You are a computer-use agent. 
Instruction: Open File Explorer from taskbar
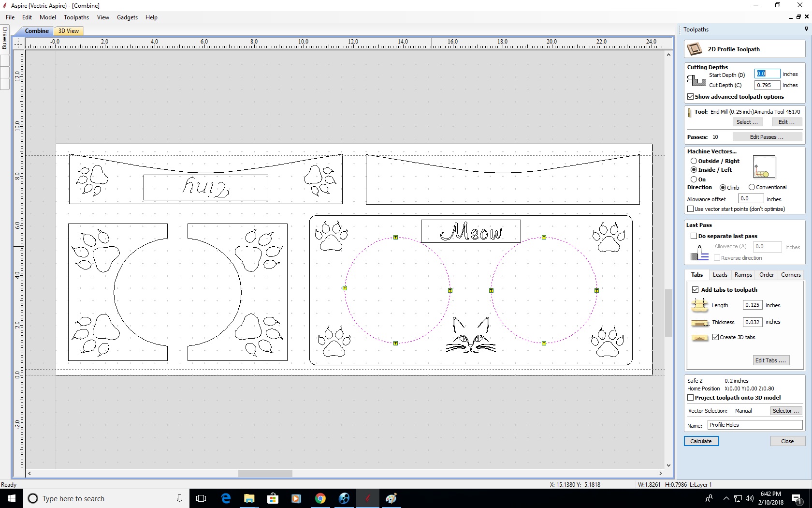point(249,498)
